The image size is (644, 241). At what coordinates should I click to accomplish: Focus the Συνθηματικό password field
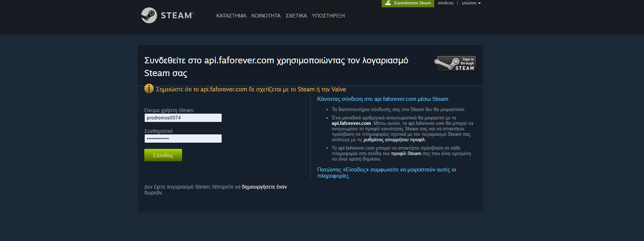click(183, 138)
